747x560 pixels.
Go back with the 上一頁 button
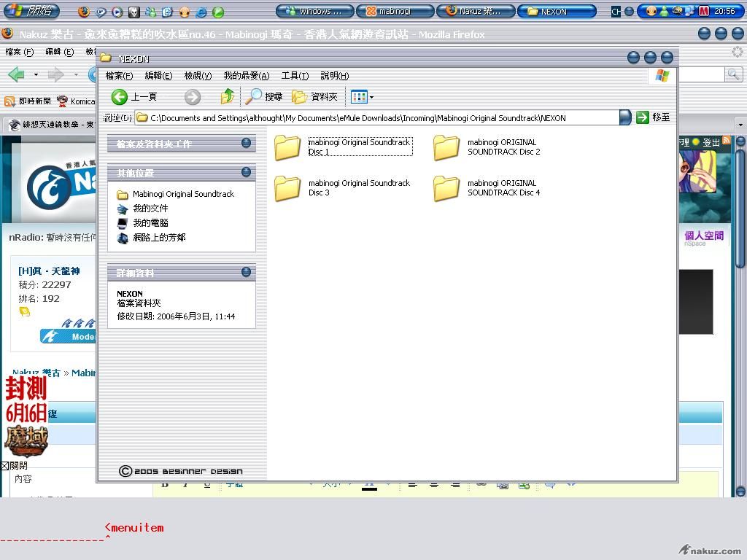click(134, 97)
